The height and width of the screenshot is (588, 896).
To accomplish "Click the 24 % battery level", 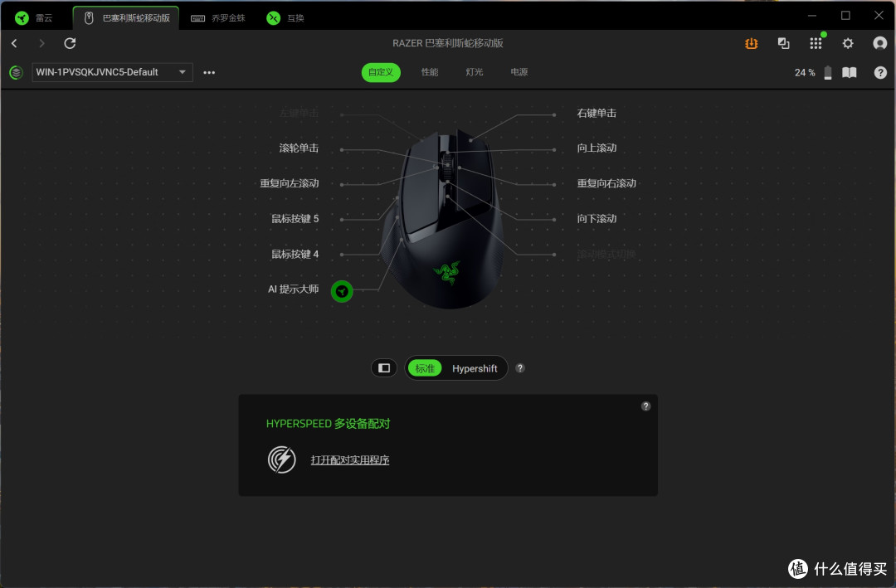I will coord(805,73).
